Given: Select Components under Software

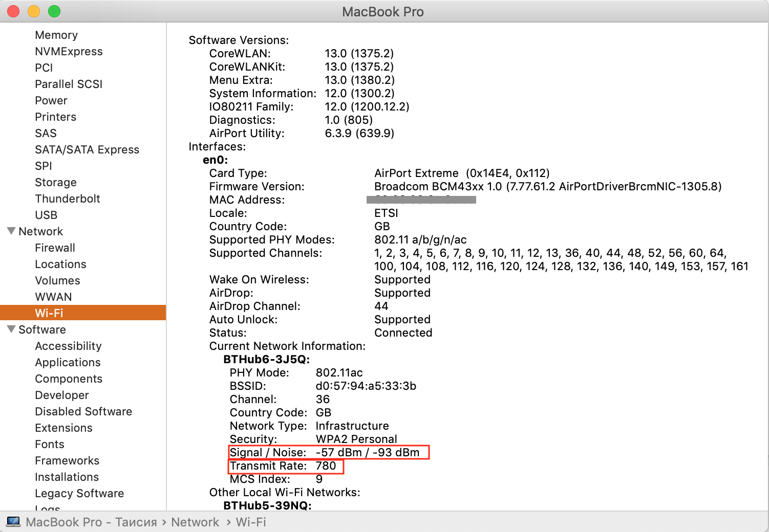Looking at the screenshot, I should click(x=69, y=379).
